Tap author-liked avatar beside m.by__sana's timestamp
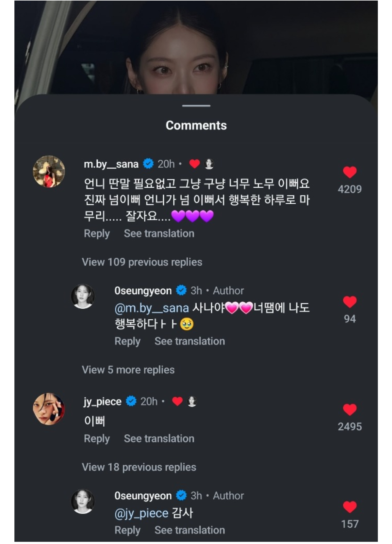Viewport: 392px width, 544px height. [x=209, y=164]
